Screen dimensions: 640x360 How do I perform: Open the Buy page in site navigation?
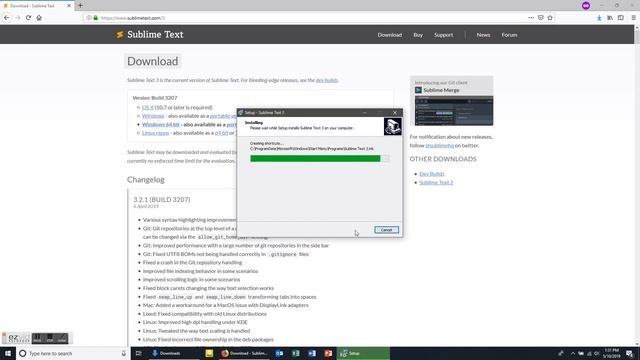click(x=418, y=35)
